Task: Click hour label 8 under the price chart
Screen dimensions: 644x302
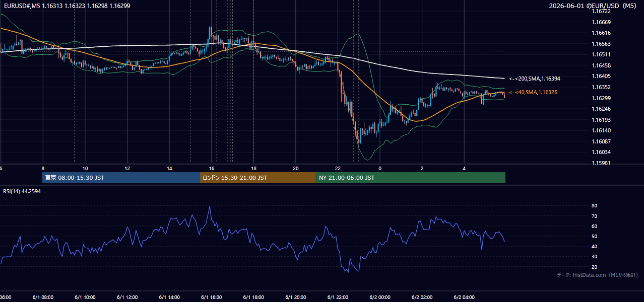Action: [x=43, y=168]
